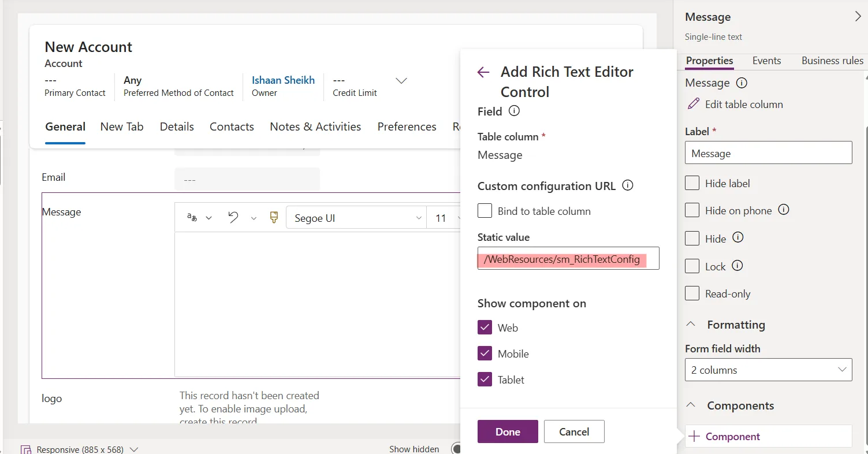Screen dimensions: 868x454
Task: Click the Static value input field
Action: [568, 259]
